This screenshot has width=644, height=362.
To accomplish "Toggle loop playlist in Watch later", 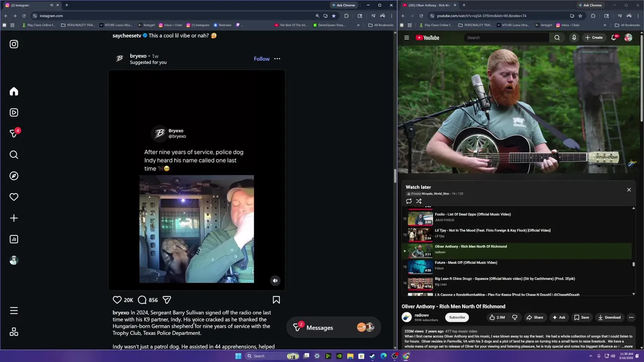I will (x=409, y=201).
